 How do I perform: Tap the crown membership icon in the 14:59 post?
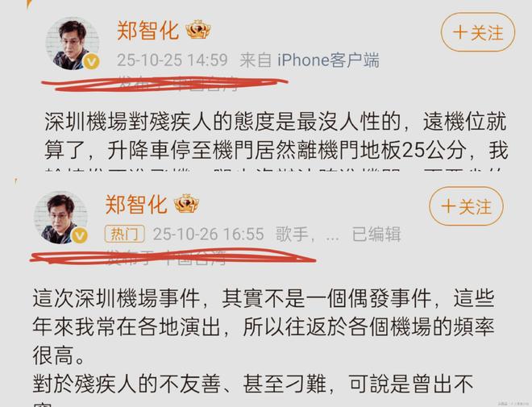point(198,30)
